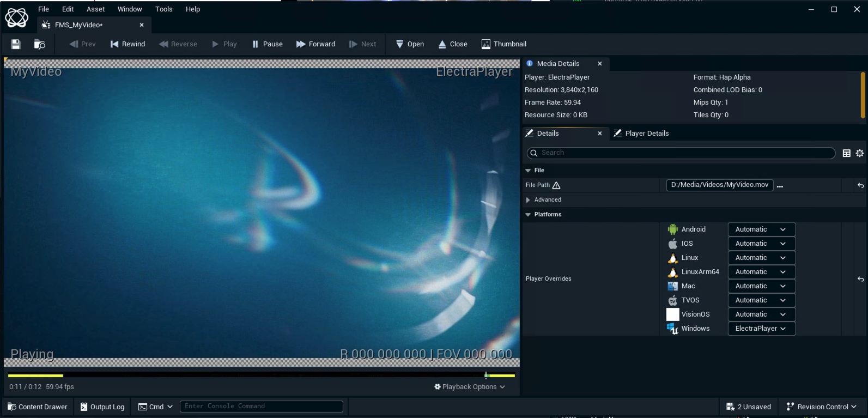Open TVOS player override dropdown
This screenshot has height=418, width=868.
(762, 300)
